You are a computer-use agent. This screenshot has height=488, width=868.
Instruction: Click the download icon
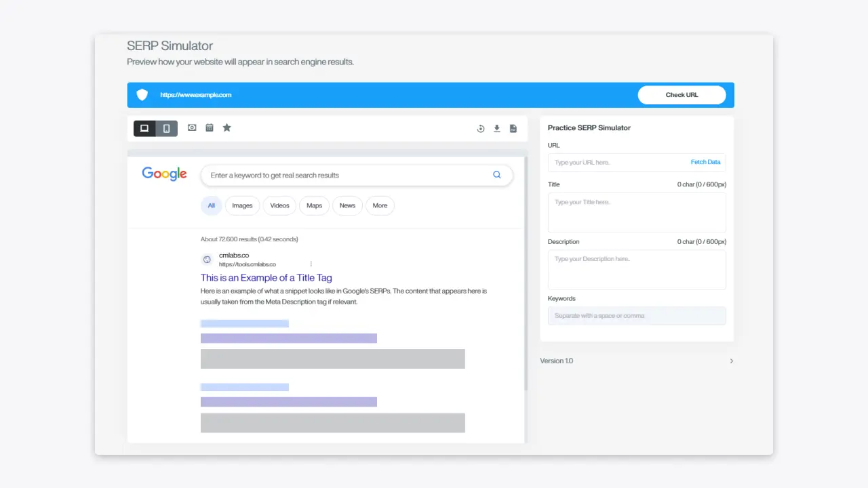[497, 129]
